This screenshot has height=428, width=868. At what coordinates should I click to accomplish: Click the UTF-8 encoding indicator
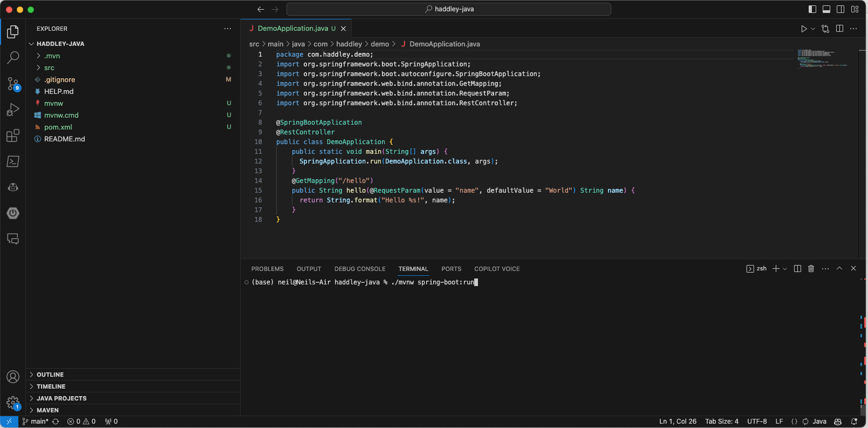(757, 422)
